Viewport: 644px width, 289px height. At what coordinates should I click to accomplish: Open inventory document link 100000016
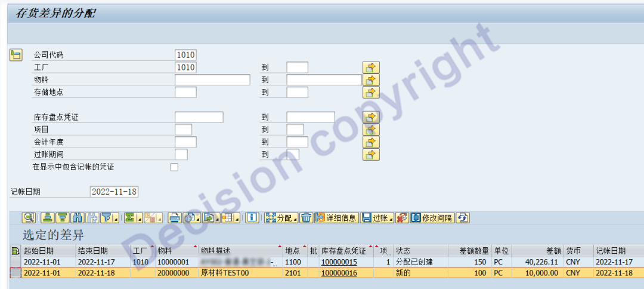coord(339,273)
